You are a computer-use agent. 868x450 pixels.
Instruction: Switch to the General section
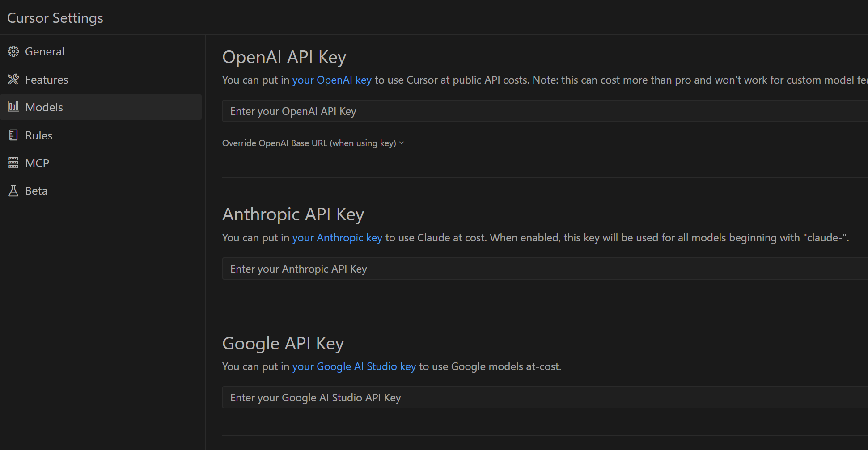point(45,51)
